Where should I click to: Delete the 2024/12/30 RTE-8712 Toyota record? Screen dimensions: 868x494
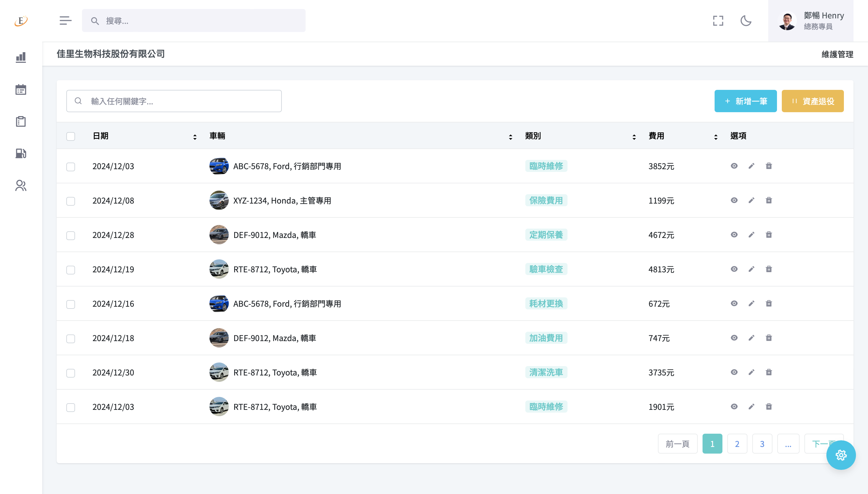pos(769,372)
